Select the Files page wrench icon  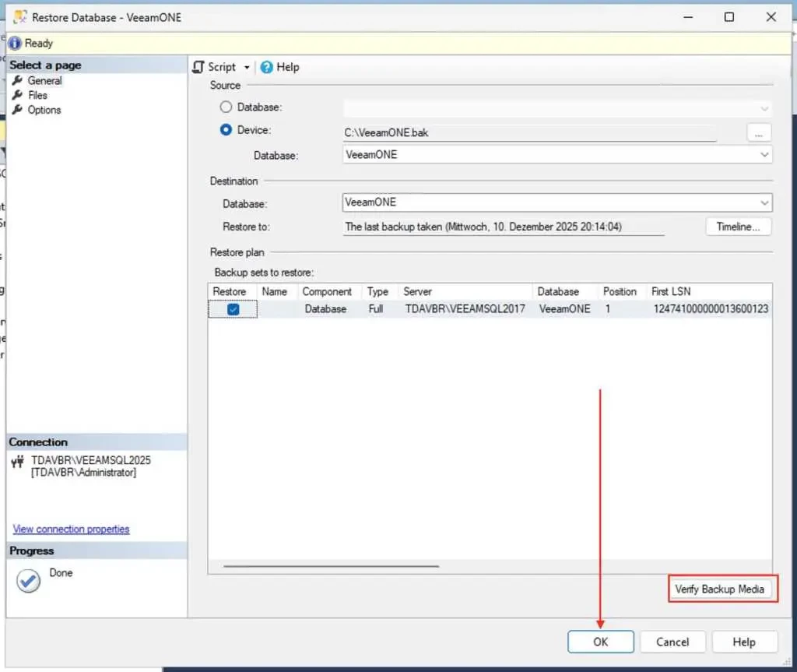pyautogui.click(x=17, y=95)
